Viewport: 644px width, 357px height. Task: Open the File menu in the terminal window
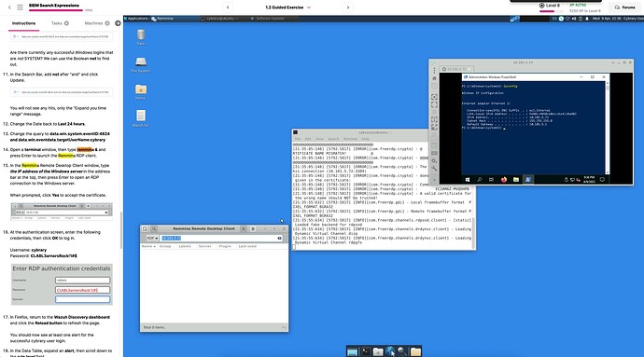pyautogui.click(x=298, y=139)
